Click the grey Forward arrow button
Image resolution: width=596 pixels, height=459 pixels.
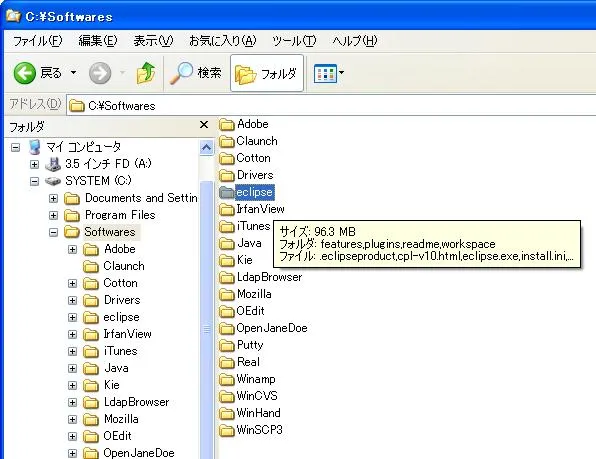coord(100,73)
